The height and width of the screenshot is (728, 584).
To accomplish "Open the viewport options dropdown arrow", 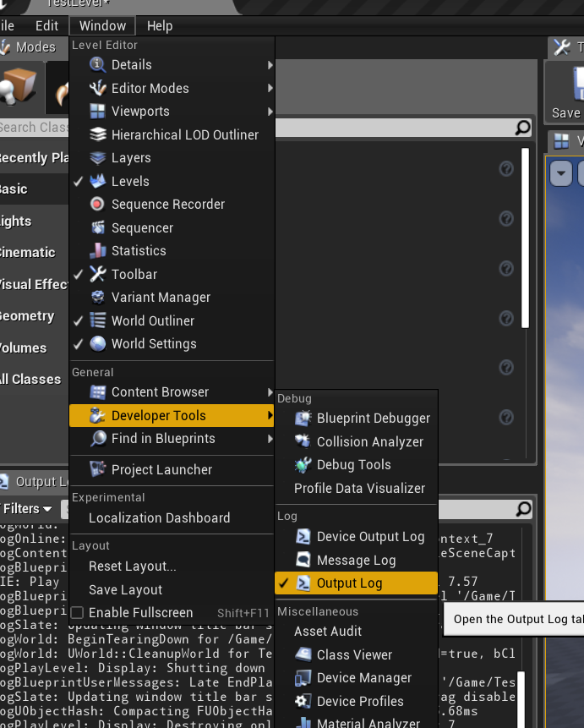I will [561, 173].
